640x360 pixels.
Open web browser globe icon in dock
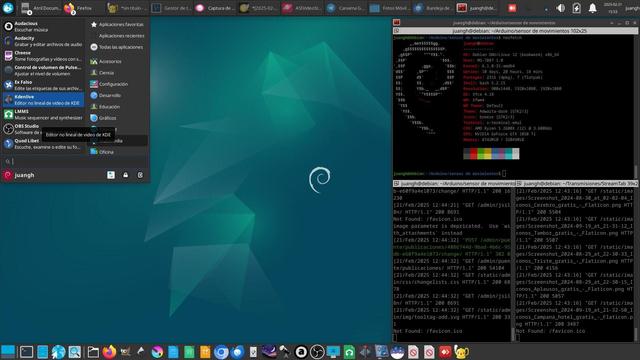pyautogui.click(x=58, y=352)
